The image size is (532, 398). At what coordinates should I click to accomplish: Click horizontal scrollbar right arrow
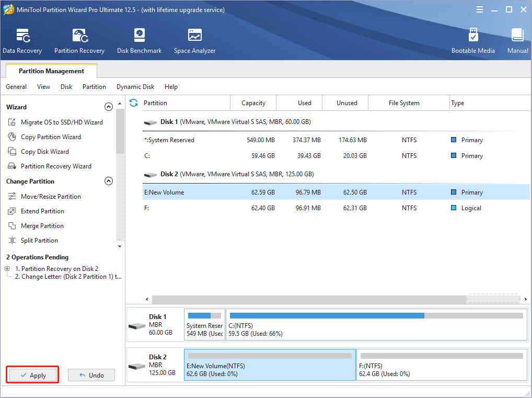tap(526, 299)
